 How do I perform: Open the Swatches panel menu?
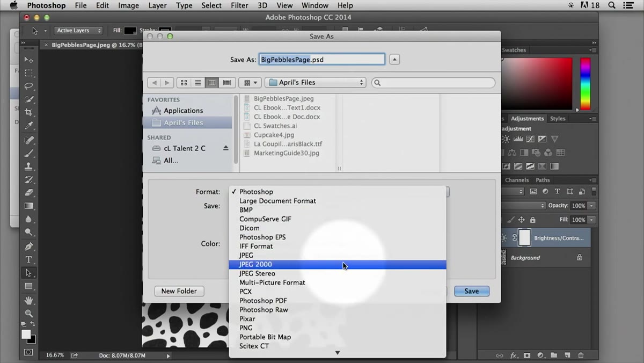point(594,50)
